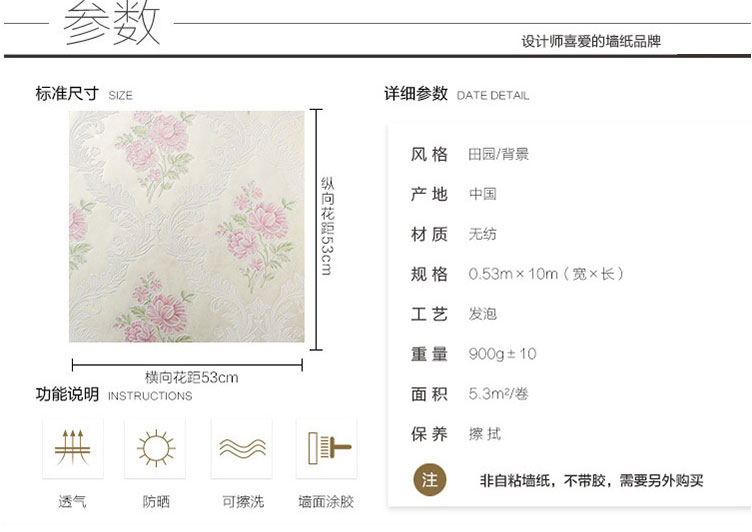The image size is (752, 532).
Task: Click the 重量 900g±10 weight row
Action: [473, 354]
